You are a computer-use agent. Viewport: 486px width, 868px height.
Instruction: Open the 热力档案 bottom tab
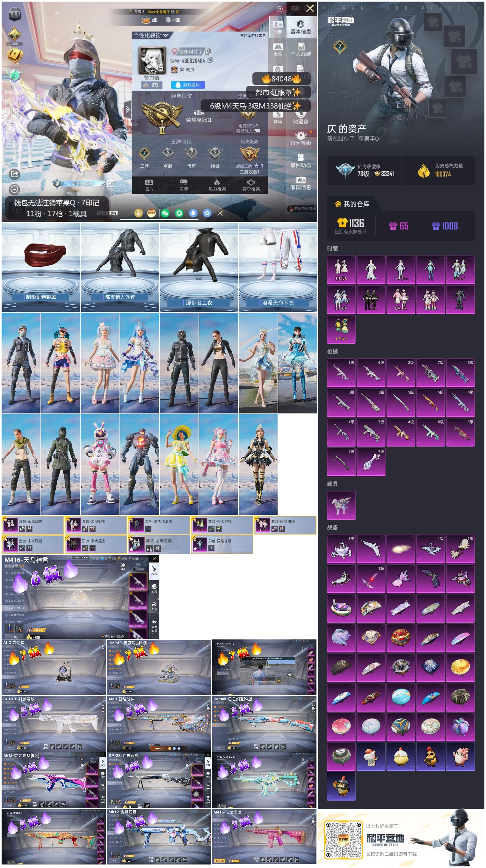coord(217,185)
